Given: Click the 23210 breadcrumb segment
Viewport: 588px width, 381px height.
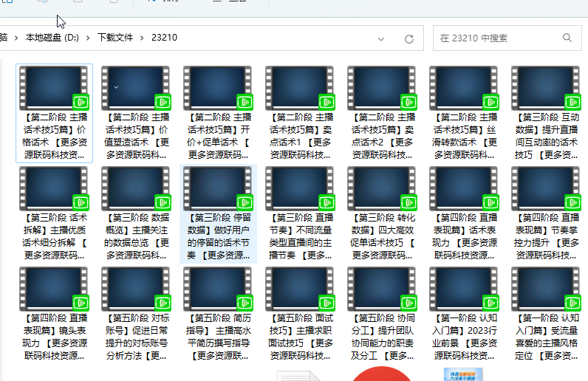Looking at the screenshot, I should (164, 38).
